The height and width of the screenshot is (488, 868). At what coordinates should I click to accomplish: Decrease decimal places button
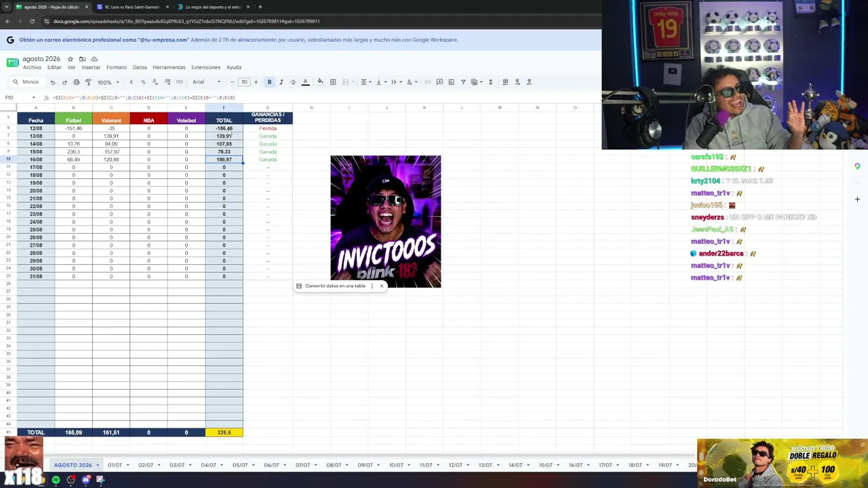pos(155,82)
